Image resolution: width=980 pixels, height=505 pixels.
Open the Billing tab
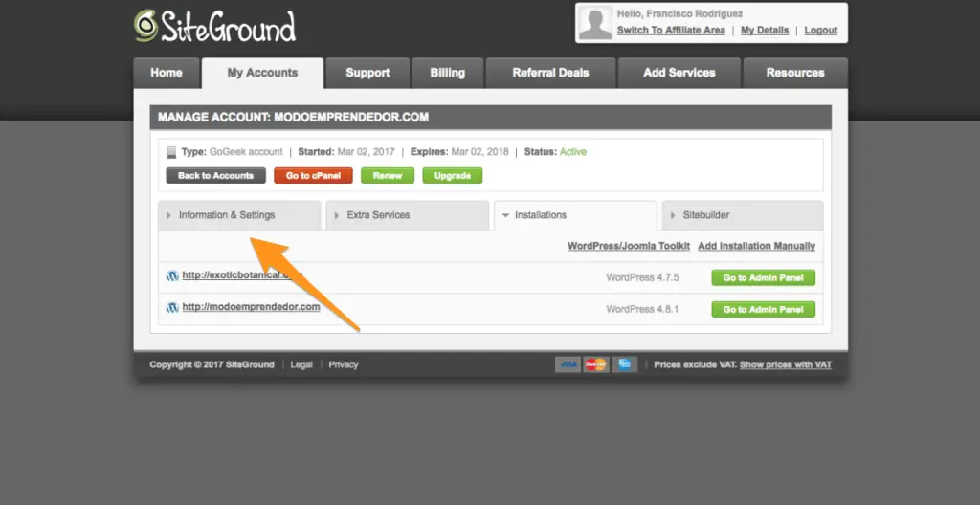tap(448, 73)
